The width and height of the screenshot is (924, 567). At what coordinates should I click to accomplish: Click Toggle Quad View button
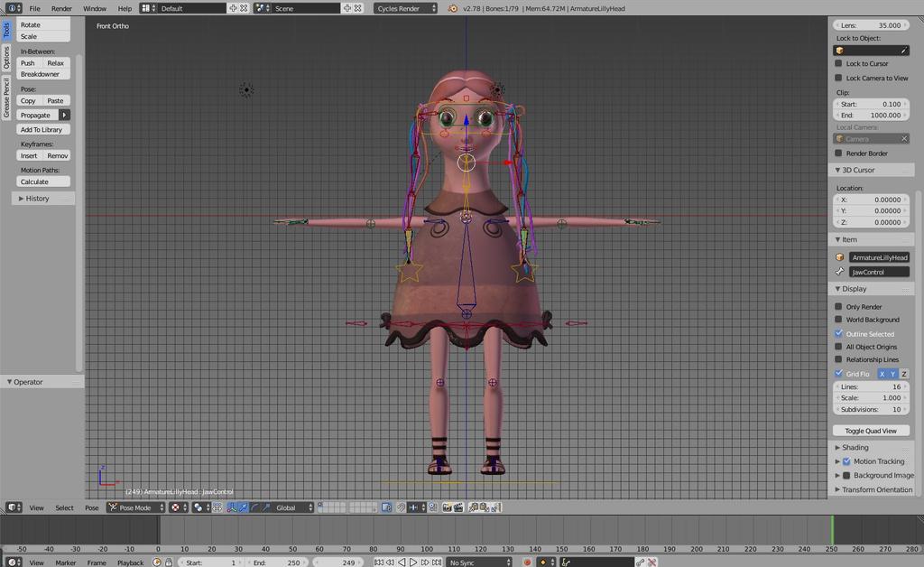coord(871,431)
